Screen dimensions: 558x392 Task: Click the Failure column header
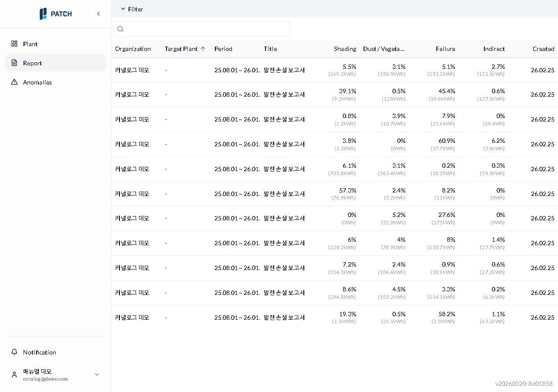445,49
